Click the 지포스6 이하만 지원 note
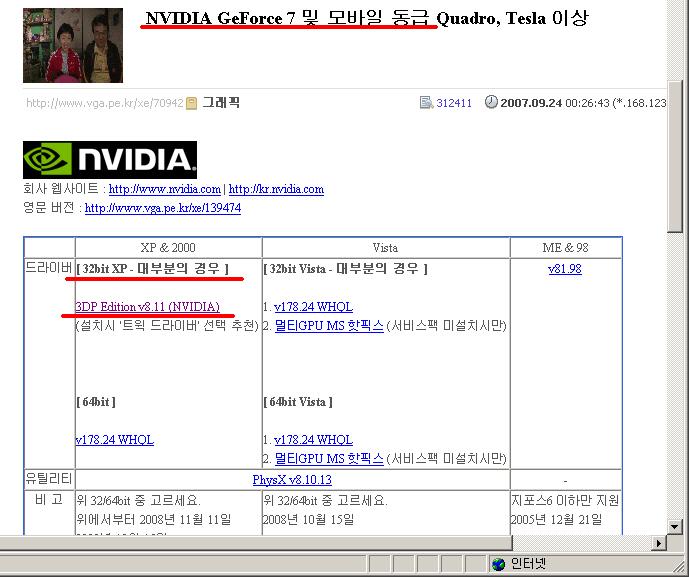 coord(565,500)
